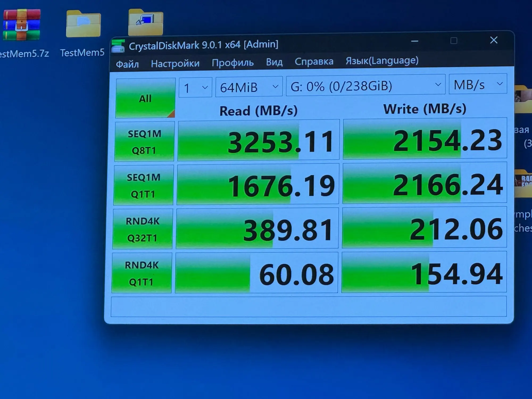Close the CrystalDiskMark window

click(x=494, y=40)
